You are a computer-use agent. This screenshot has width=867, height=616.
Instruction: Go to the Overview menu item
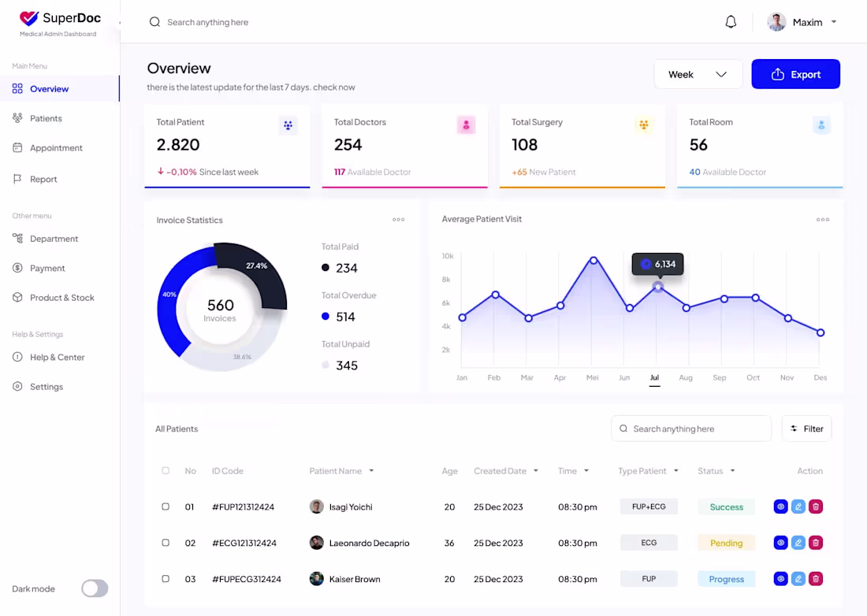tap(50, 88)
